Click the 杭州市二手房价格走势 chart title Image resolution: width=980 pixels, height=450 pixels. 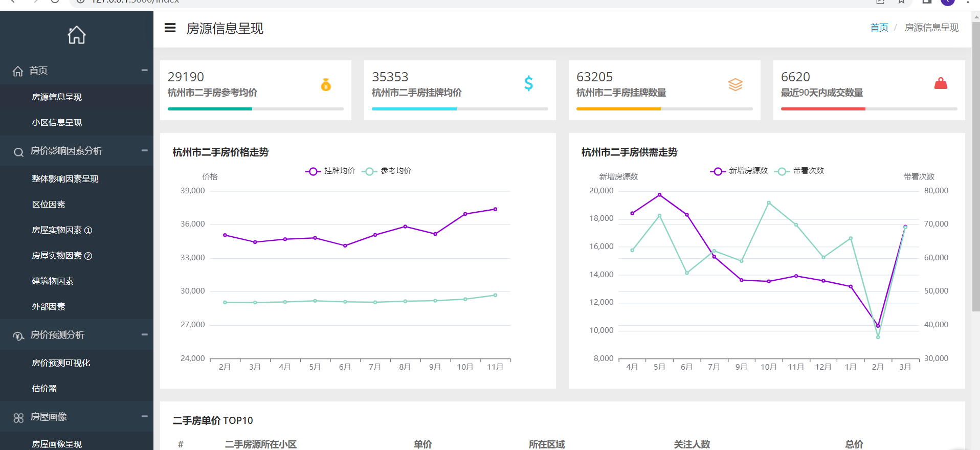(220, 152)
